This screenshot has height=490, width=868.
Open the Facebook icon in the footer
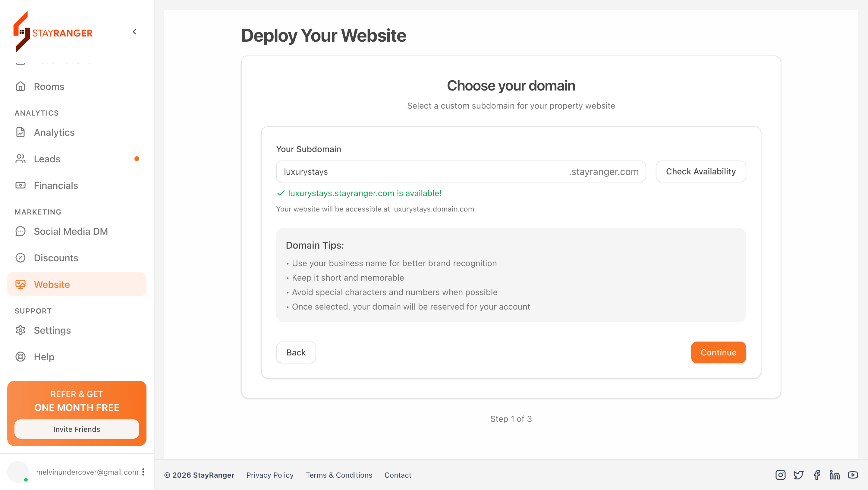[x=817, y=475]
